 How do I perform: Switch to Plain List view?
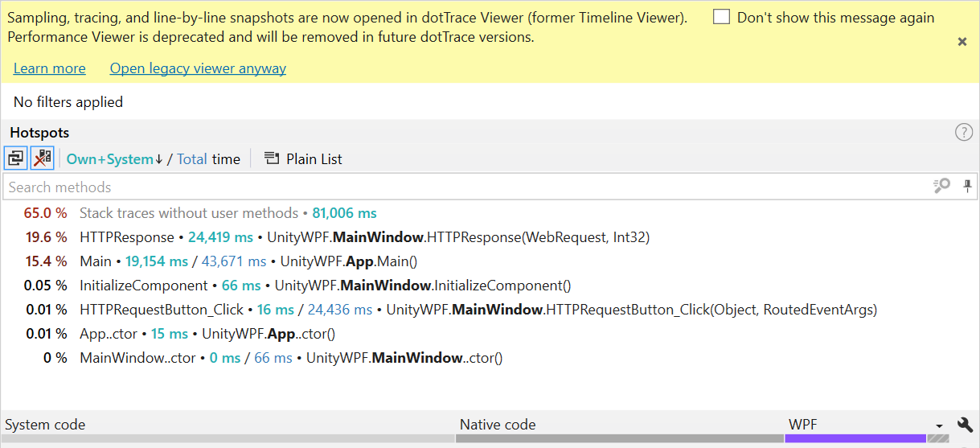pos(303,159)
